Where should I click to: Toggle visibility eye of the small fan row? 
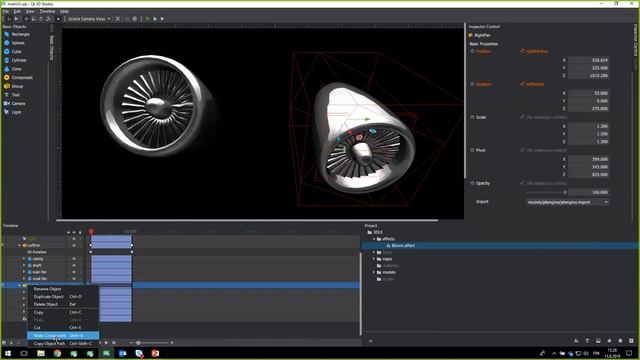[74, 278]
